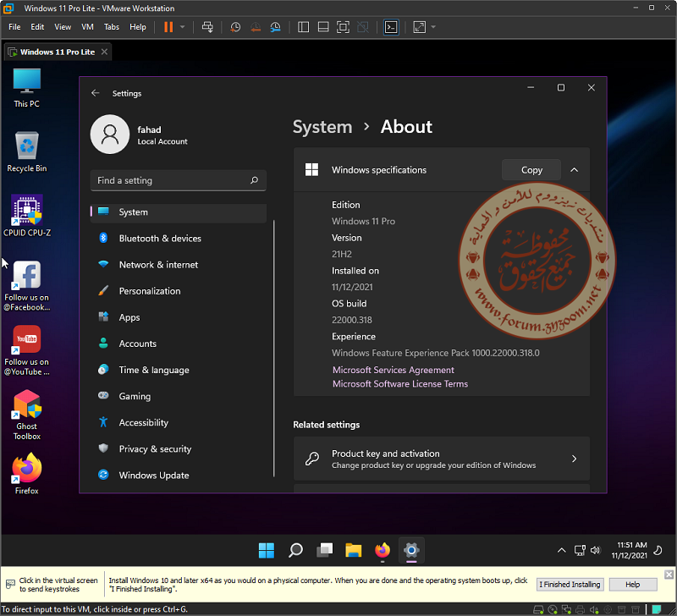Toggle the thumbnail bar icon in VMware
The image size is (677, 616).
tap(323, 27)
